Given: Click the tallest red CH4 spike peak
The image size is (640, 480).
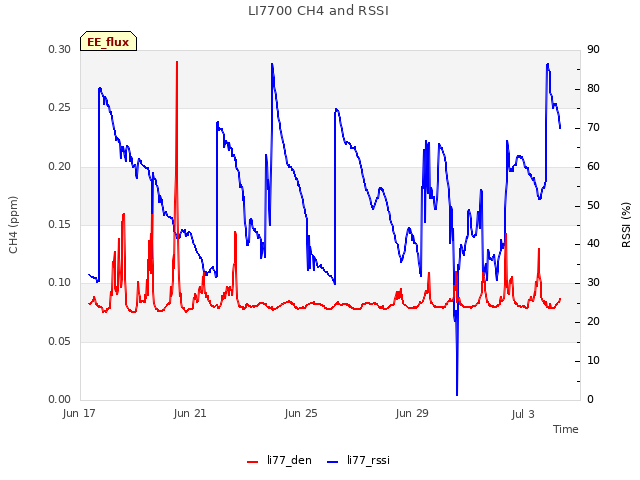Looking at the screenshot, I should (177, 62).
